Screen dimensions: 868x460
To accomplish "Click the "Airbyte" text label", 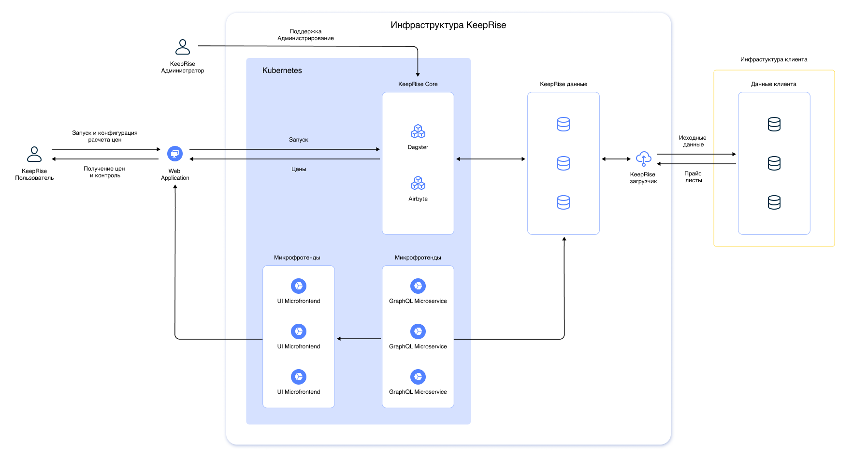I will [418, 199].
